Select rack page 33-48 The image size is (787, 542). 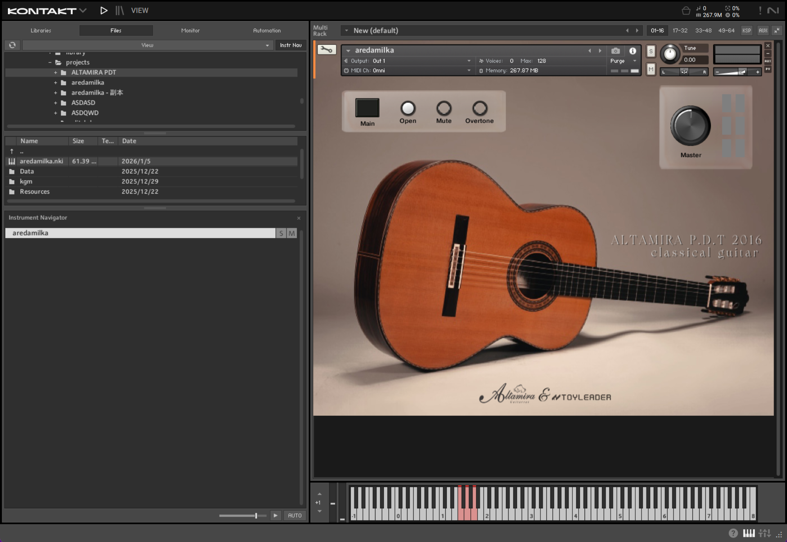[703, 31]
